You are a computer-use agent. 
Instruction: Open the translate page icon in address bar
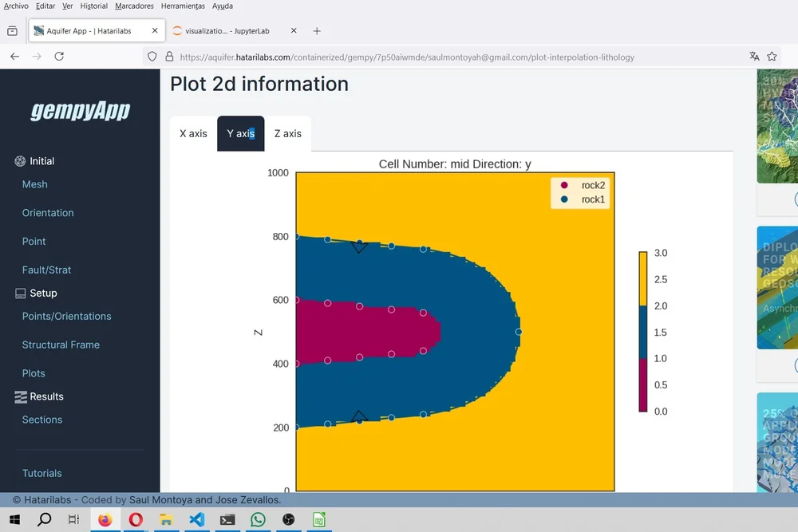point(755,57)
